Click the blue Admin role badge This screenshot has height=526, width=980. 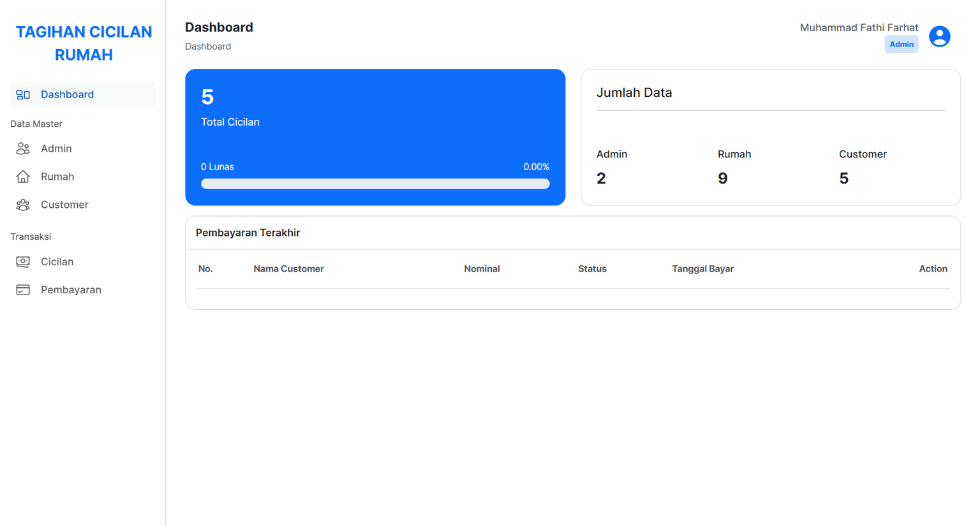(901, 45)
